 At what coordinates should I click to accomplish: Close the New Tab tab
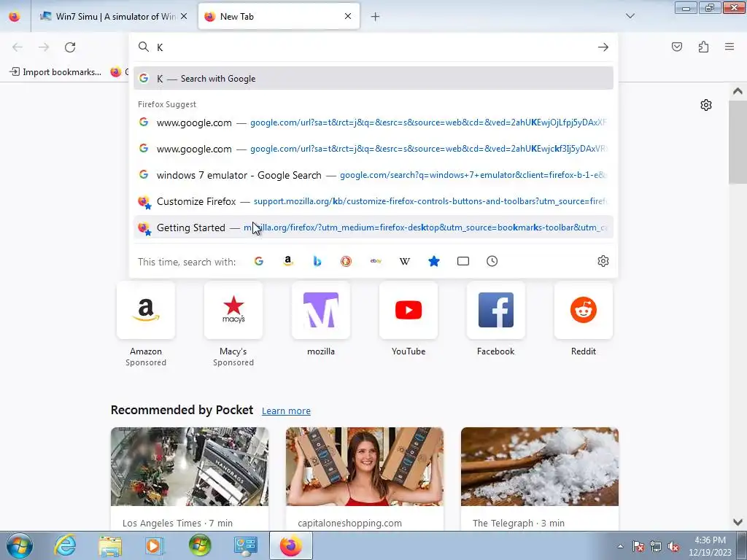point(348,16)
